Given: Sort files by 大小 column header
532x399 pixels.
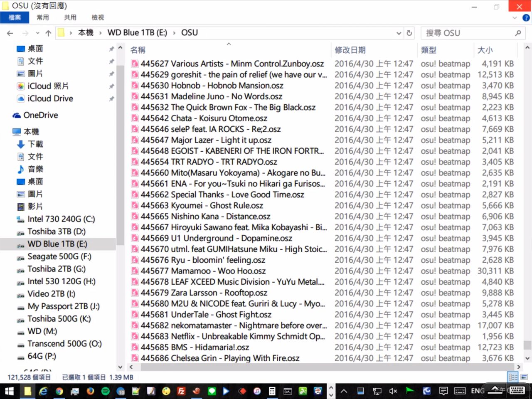Looking at the screenshot, I should [485, 50].
